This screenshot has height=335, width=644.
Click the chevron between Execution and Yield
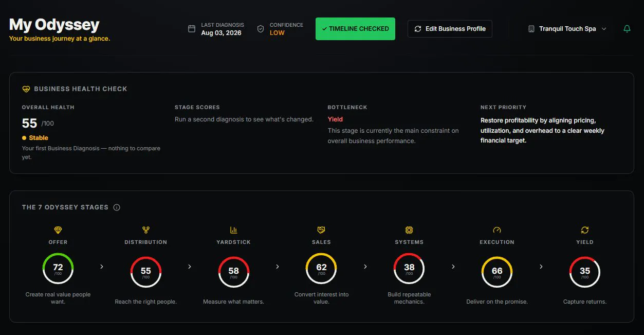pyautogui.click(x=541, y=267)
